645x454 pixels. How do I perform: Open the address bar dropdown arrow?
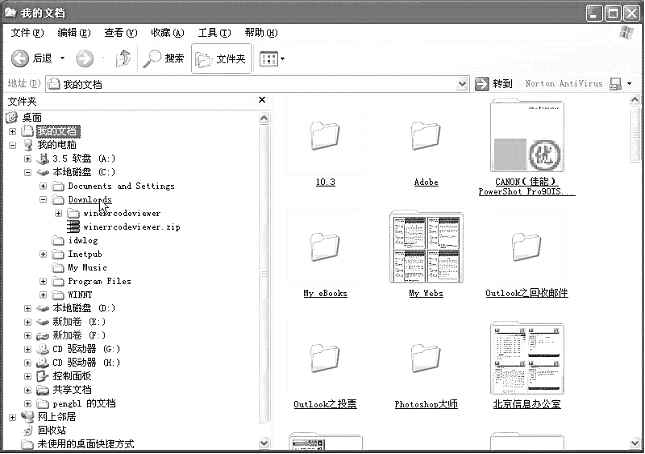coord(462,84)
